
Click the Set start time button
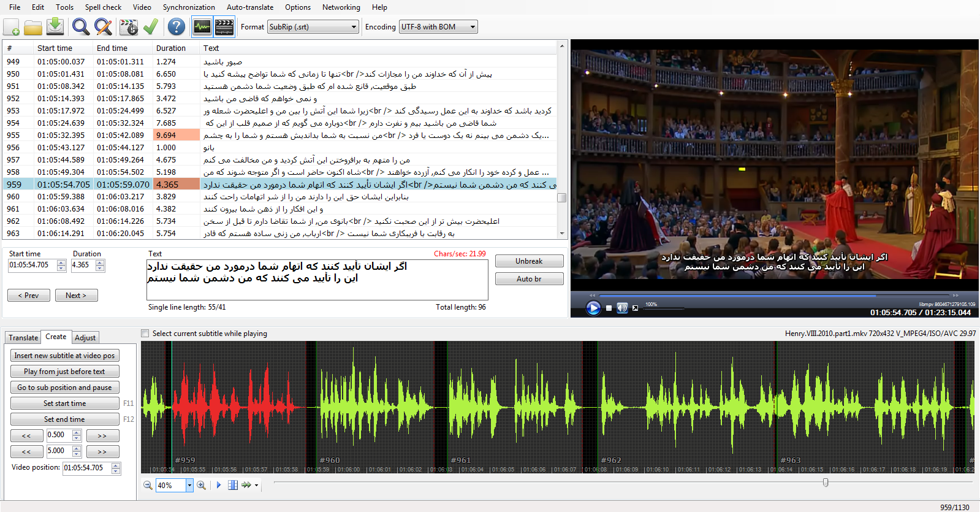pyautogui.click(x=64, y=403)
